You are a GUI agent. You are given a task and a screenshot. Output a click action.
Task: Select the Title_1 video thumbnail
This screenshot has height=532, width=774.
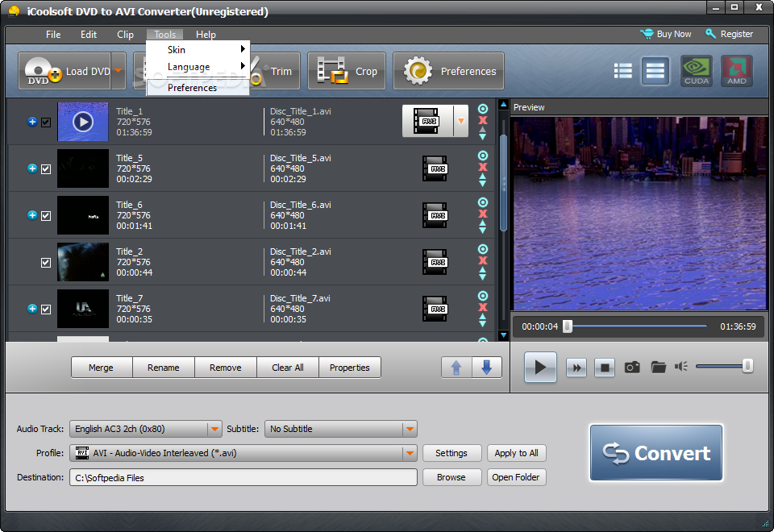83,122
